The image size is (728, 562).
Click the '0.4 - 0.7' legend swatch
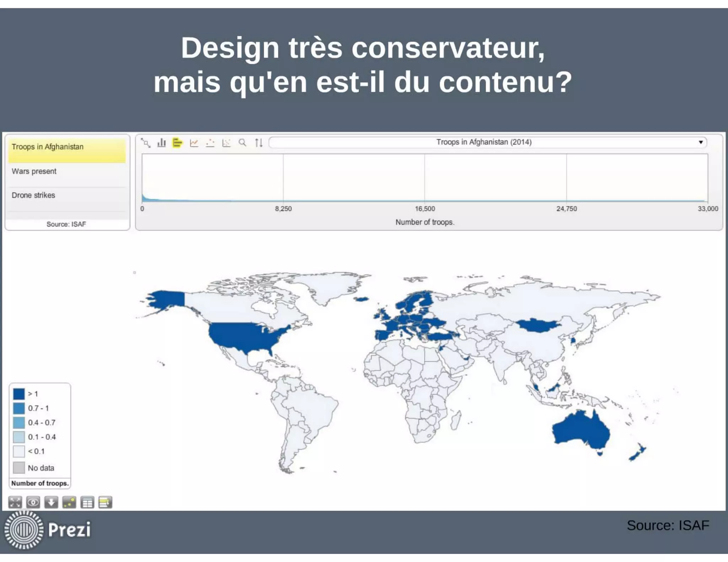click(x=19, y=422)
